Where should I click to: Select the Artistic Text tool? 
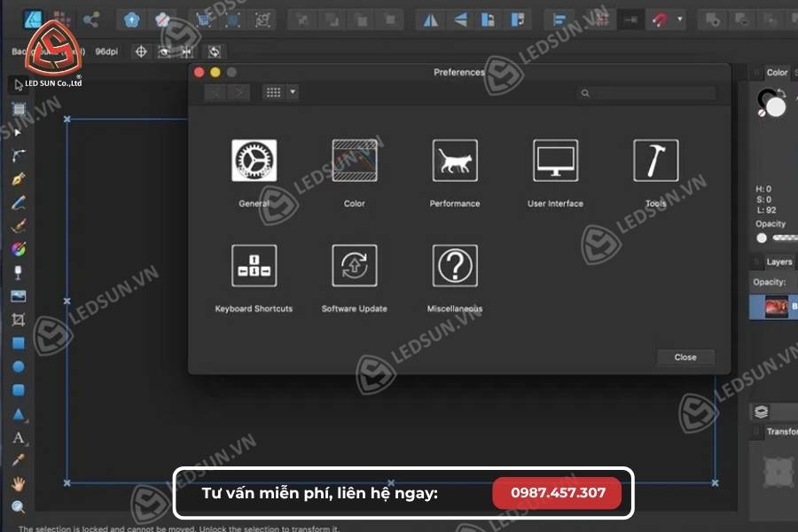[x=16, y=437]
